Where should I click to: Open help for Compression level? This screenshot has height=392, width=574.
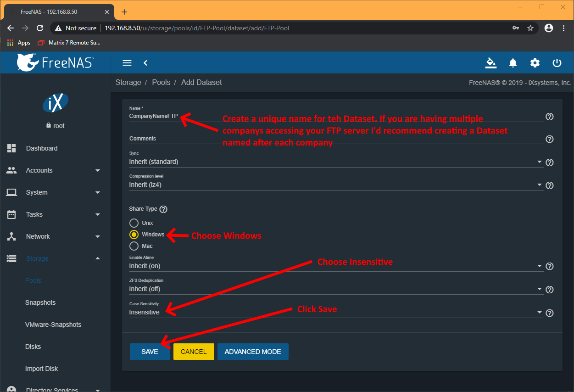tap(550, 185)
